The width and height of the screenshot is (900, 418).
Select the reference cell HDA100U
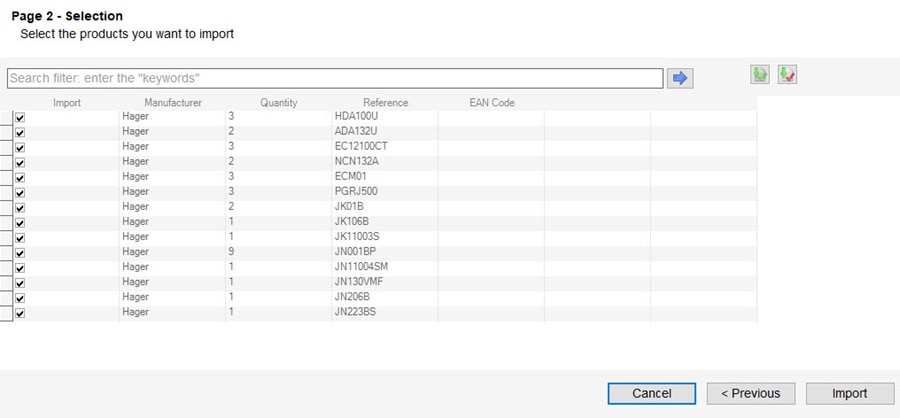(x=385, y=117)
